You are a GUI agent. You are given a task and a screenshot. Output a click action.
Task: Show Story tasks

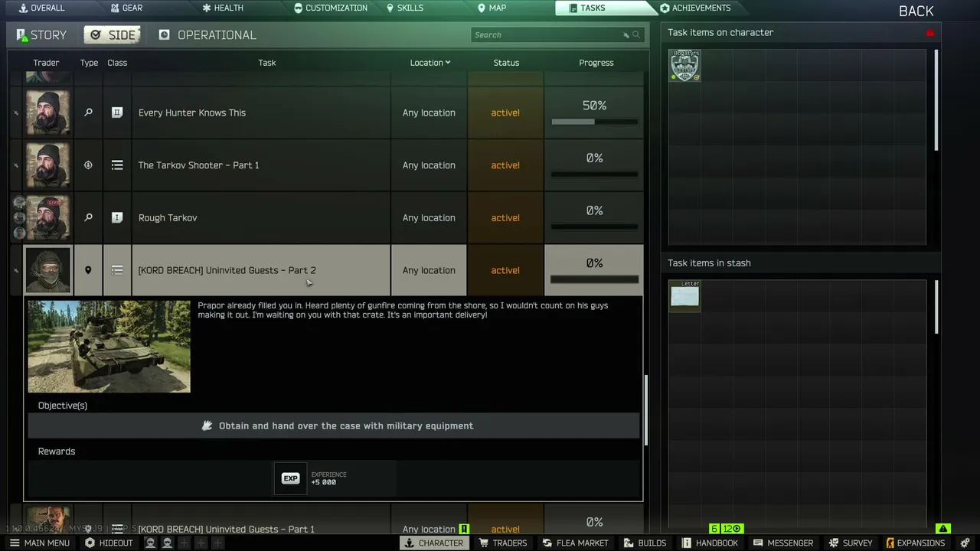click(41, 35)
